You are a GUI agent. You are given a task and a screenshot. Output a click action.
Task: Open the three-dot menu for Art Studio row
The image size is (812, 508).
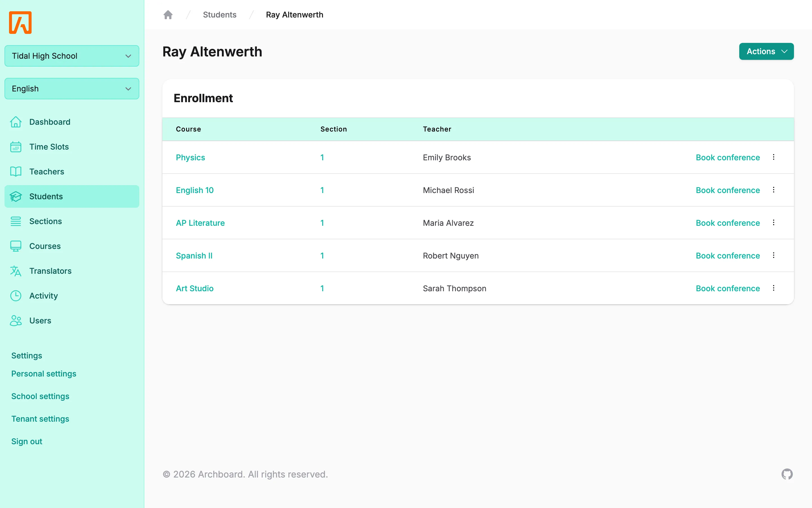(x=773, y=288)
